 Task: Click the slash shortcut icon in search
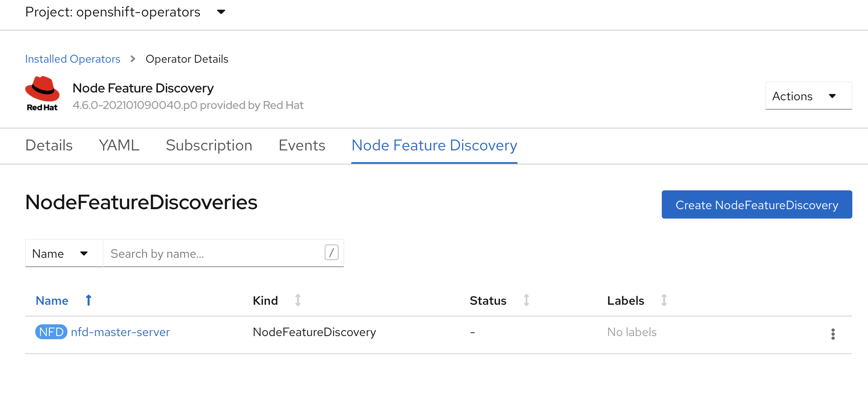click(331, 253)
